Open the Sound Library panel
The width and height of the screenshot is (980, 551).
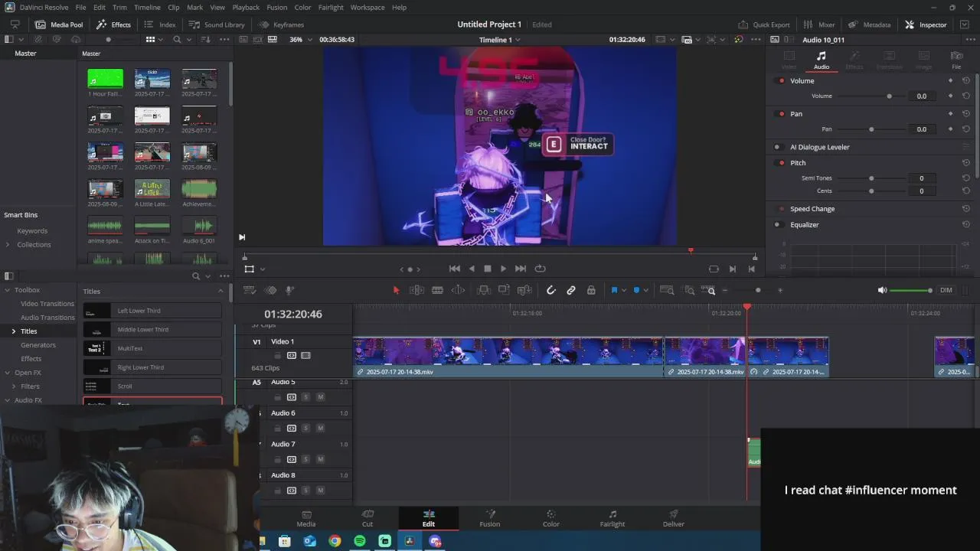[x=217, y=24]
